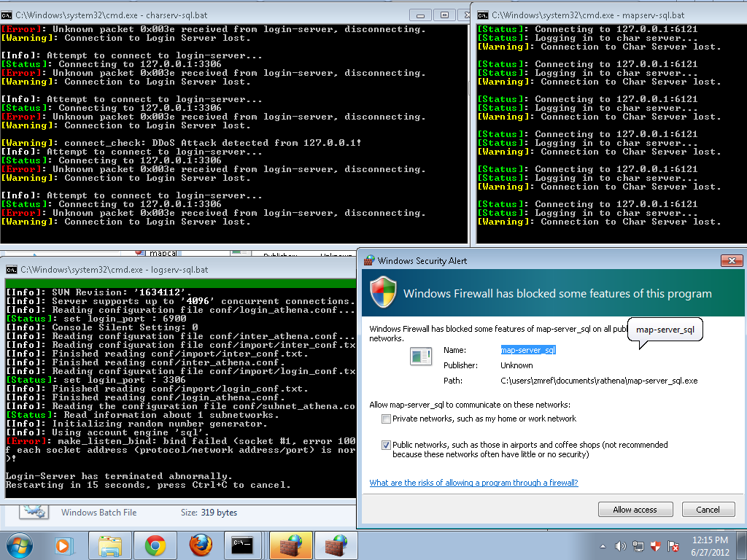
Task: Click the red security shield tray icon
Action: pos(656,546)
